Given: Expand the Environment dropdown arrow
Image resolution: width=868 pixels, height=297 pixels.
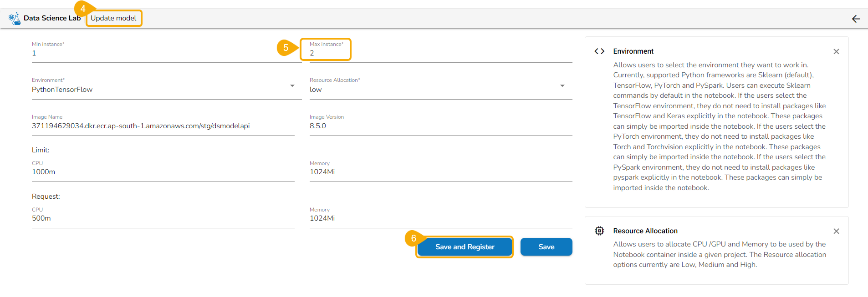Looking at the screenshot, I should click(x=292, y=86).
